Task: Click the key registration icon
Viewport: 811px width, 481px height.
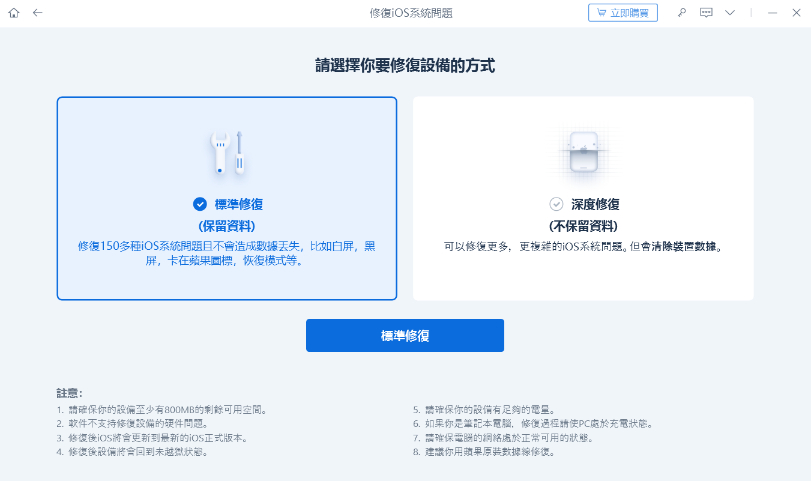Action: (x=682, y=13)
